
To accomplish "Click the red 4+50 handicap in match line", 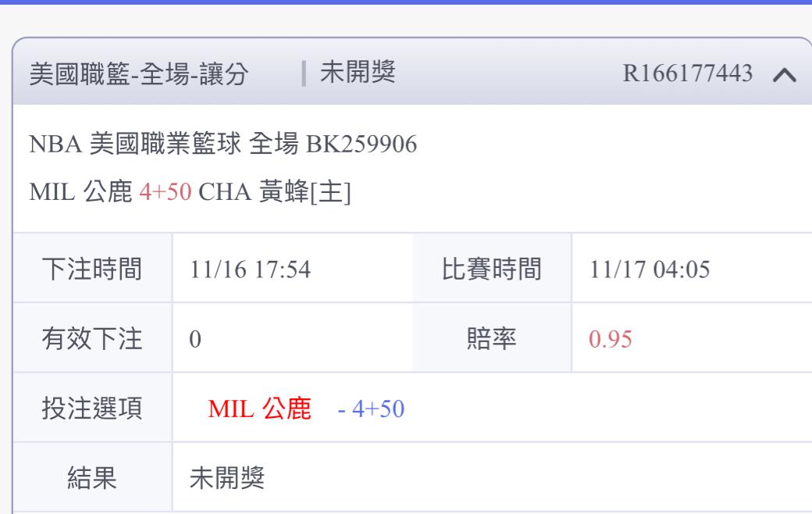I will pos(166,192).
